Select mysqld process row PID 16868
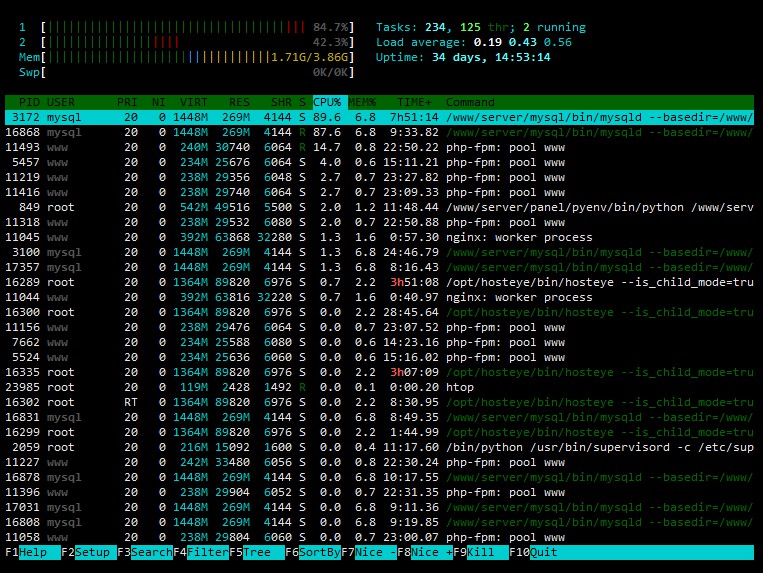 [x=379, y=132]
